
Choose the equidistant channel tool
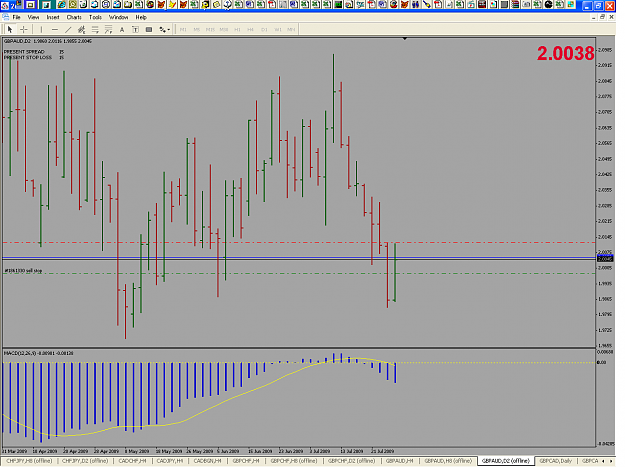(82, 29)
